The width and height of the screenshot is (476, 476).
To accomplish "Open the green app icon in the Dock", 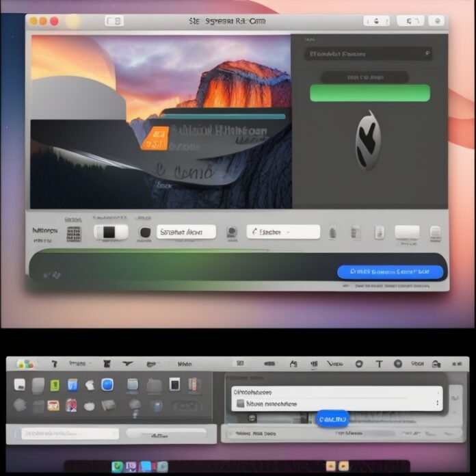I will (x=117, y=466).
